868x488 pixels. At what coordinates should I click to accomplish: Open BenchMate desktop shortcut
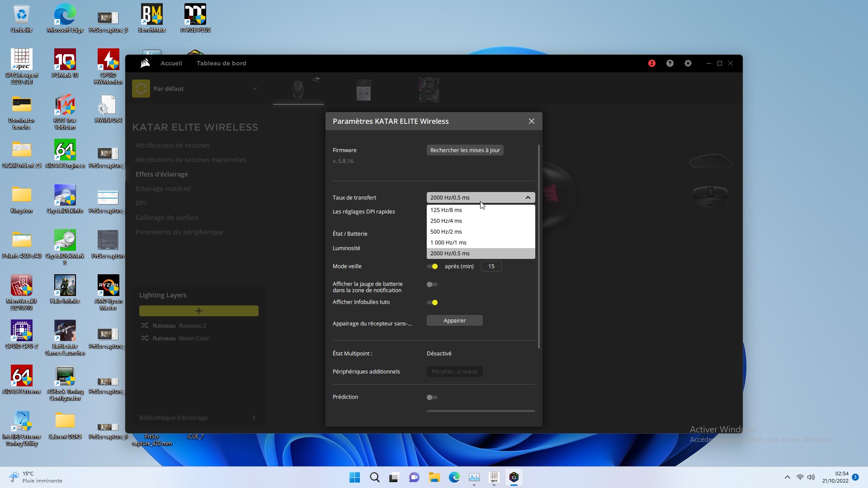point(152,19)
